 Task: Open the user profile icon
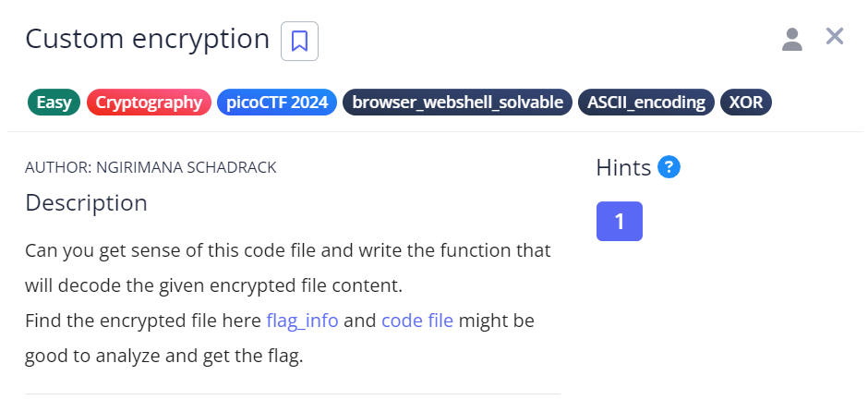click(792, 40)
